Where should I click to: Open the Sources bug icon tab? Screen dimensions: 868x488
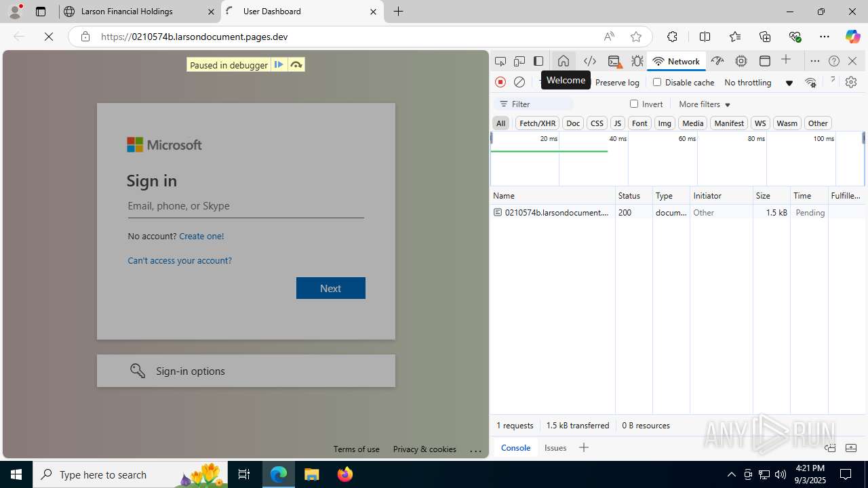tap(637, 61)
